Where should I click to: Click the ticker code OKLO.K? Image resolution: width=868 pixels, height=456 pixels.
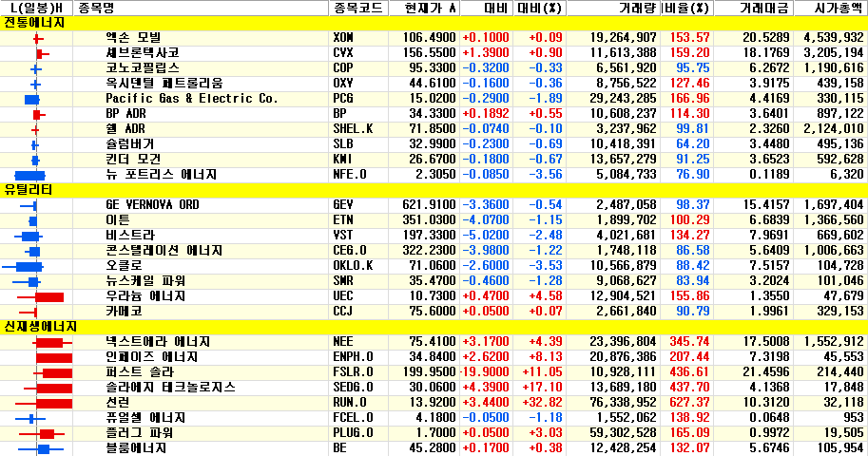[353, 266]
